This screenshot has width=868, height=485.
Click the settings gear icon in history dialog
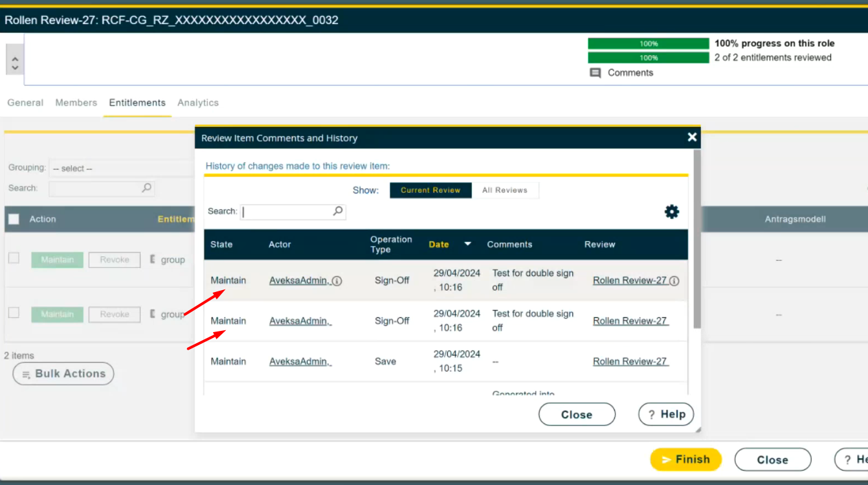click(672, 212)
